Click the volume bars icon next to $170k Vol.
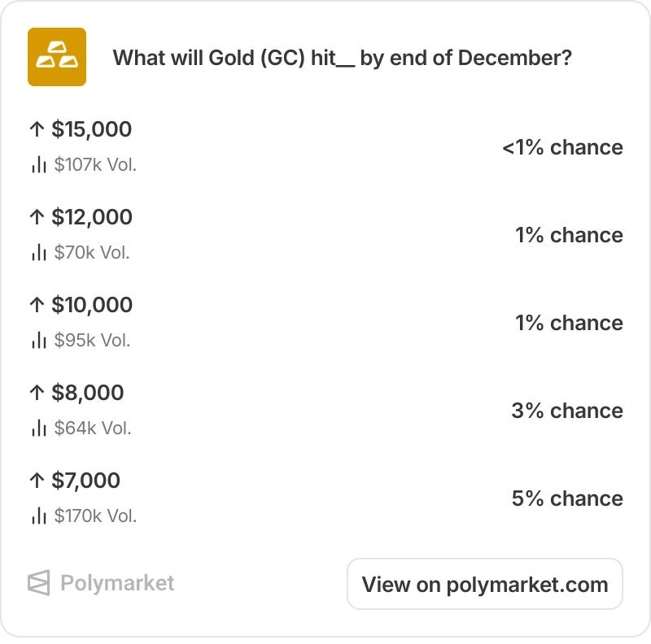Viewport: 651px width, 644px height. [38, 516]
